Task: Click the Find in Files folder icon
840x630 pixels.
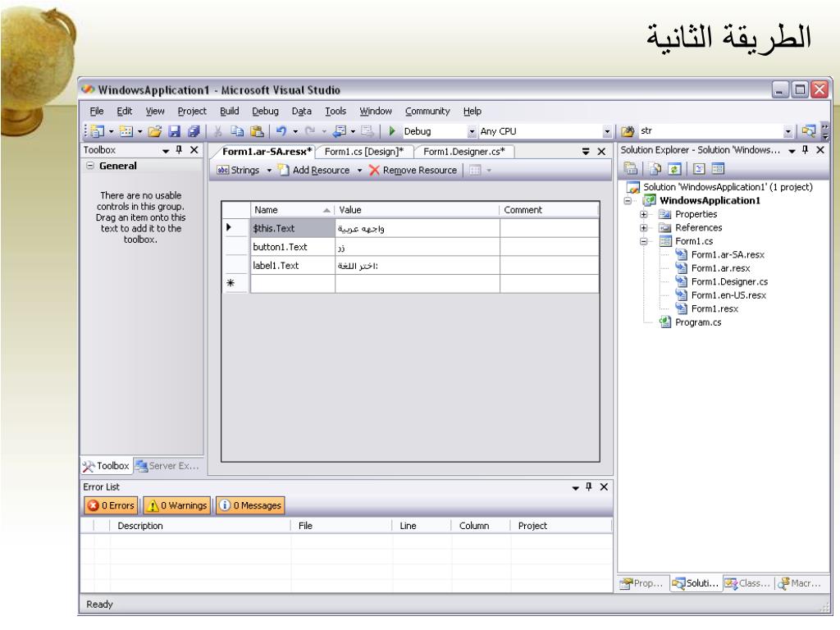Action: point(628,130)
